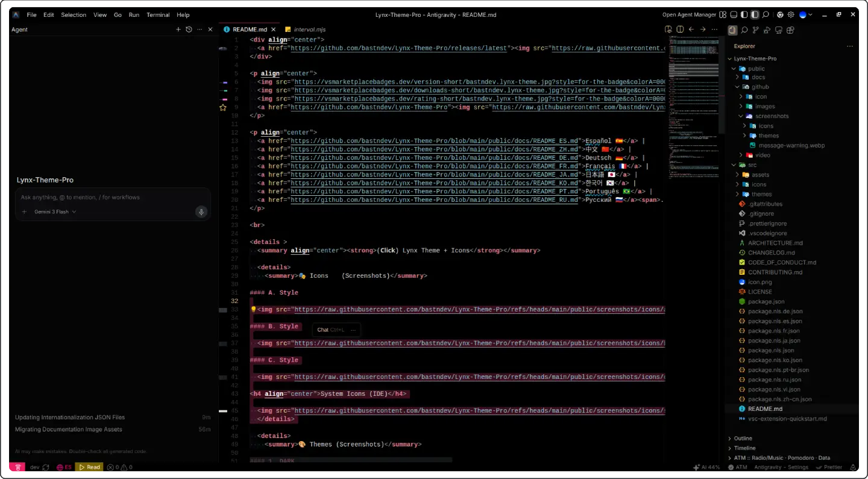Close the README.md editor tab
This screenshot has height=479, width=868.
point(274,29)
